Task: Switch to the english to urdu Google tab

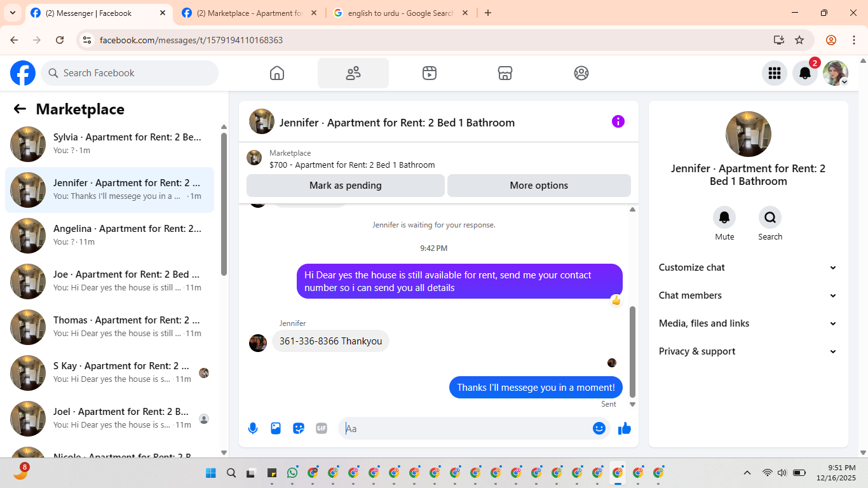Action: point(400,13)
